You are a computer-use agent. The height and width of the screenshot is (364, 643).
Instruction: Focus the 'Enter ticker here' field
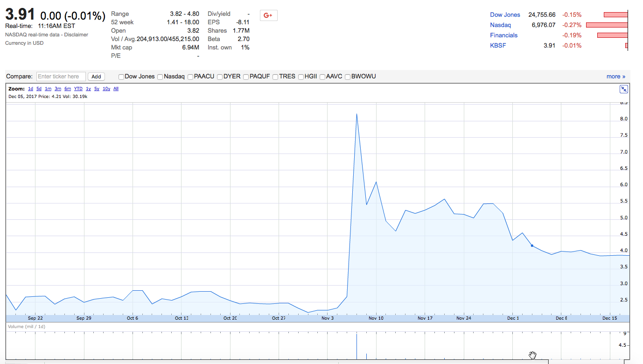[x=61, y=77]
